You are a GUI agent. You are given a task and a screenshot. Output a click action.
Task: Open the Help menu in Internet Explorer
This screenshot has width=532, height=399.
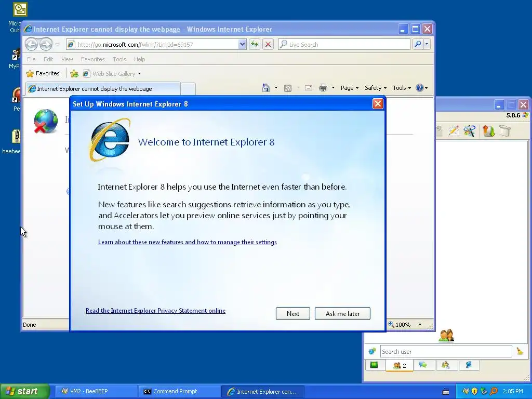click(139, 59)
